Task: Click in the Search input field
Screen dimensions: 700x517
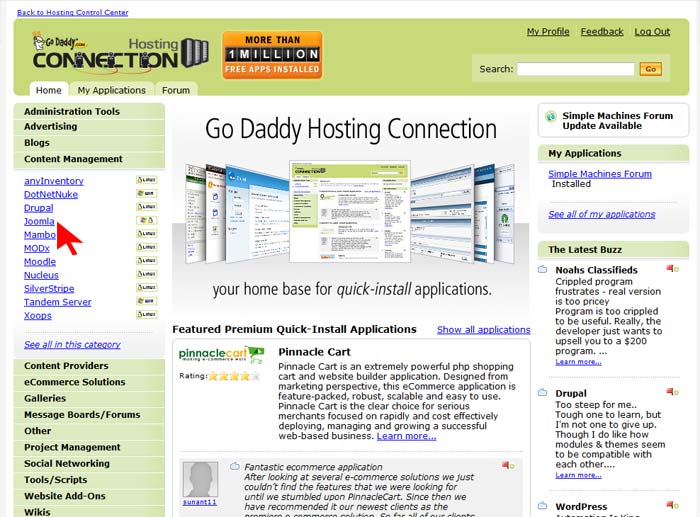Action: pyautogui.click(x=576, y=69)
